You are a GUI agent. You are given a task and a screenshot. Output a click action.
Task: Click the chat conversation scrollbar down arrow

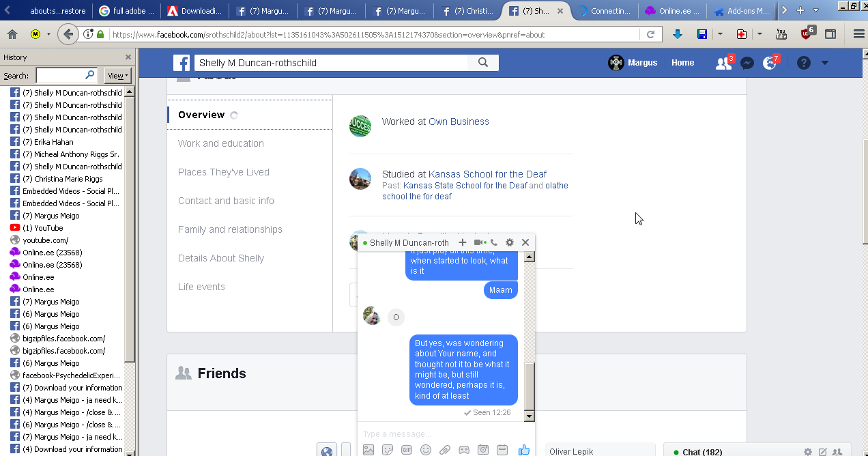click(x=530, y=416)
